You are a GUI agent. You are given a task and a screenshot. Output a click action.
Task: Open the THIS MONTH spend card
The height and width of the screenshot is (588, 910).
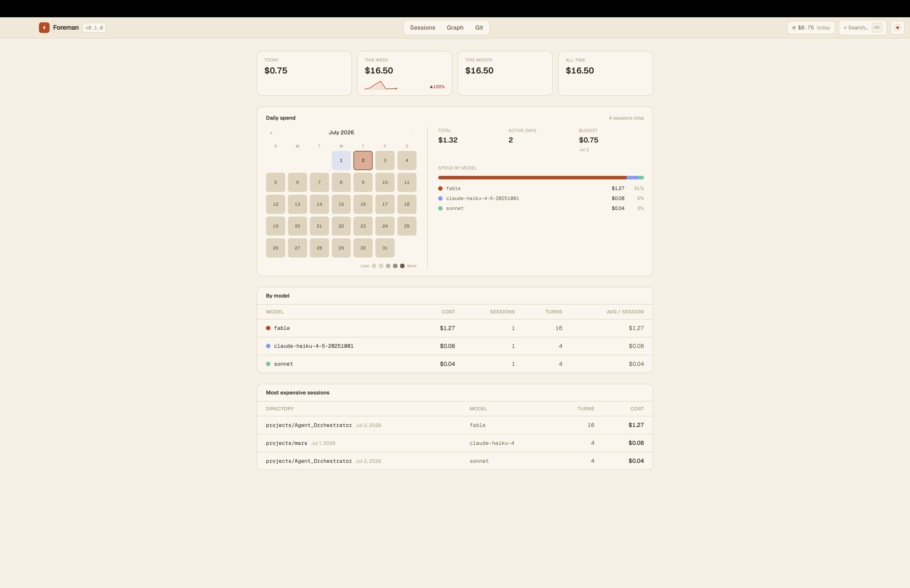pyautogui.click(x=505, y=73)
